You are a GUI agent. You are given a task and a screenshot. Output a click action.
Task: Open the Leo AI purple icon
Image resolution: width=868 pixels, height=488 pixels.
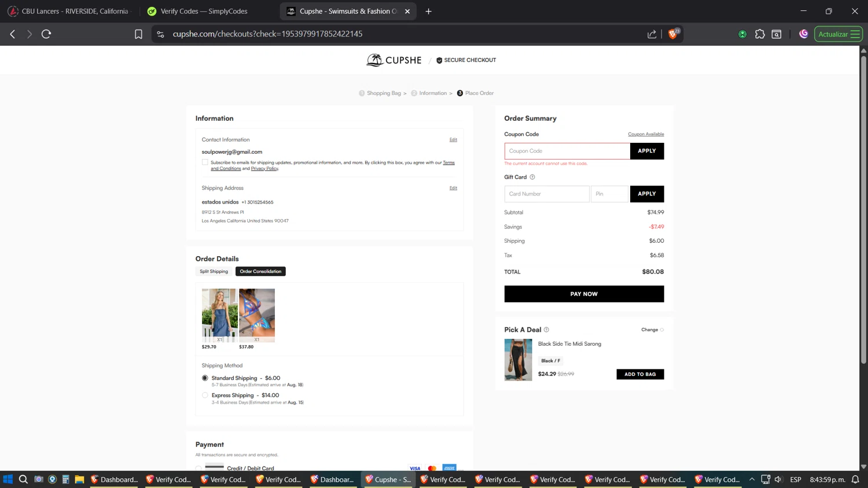pyautogui.click(x=804, y=34)
